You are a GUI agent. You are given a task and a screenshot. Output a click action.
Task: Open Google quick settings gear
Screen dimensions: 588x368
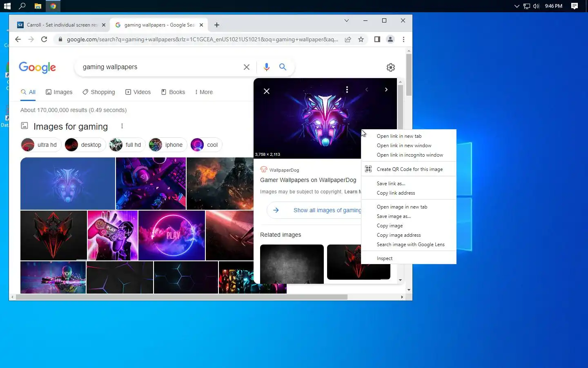tap(391, 67)
